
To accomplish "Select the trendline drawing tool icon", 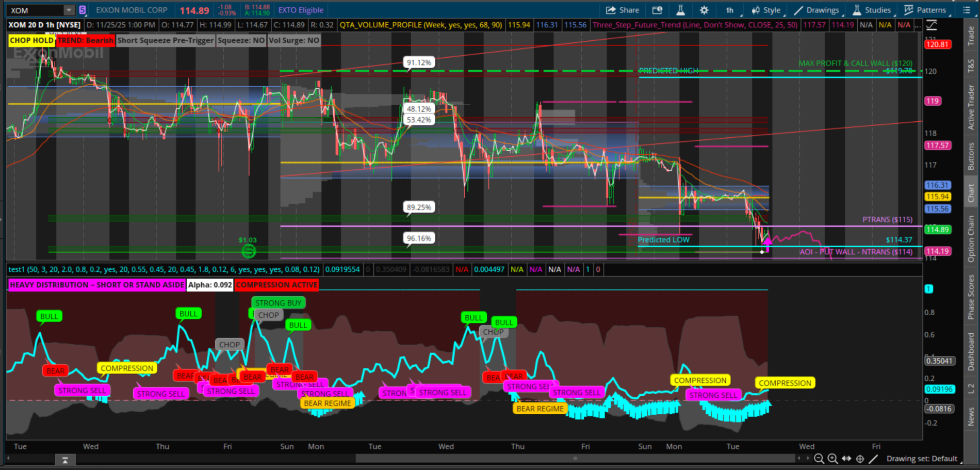I will [x=873, y=459].
